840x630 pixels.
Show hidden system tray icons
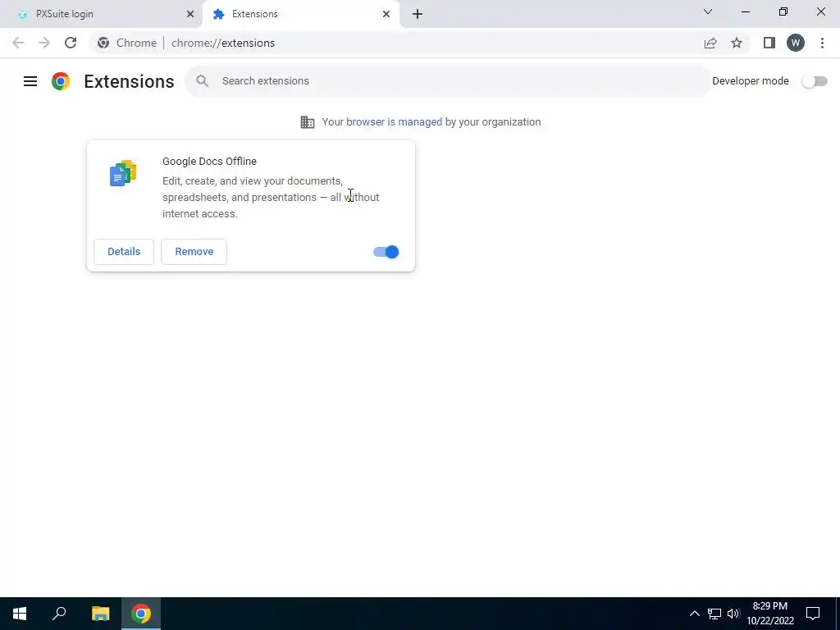pos(694,614)
